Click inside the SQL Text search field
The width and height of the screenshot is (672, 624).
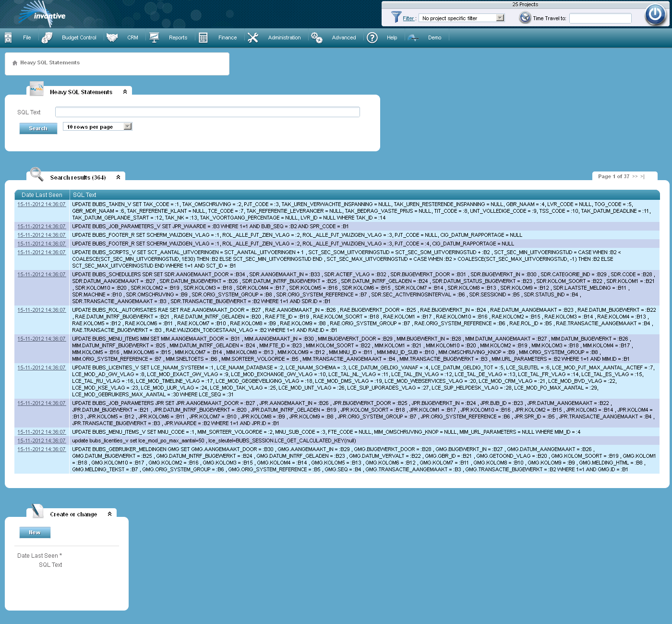point(207,111)
